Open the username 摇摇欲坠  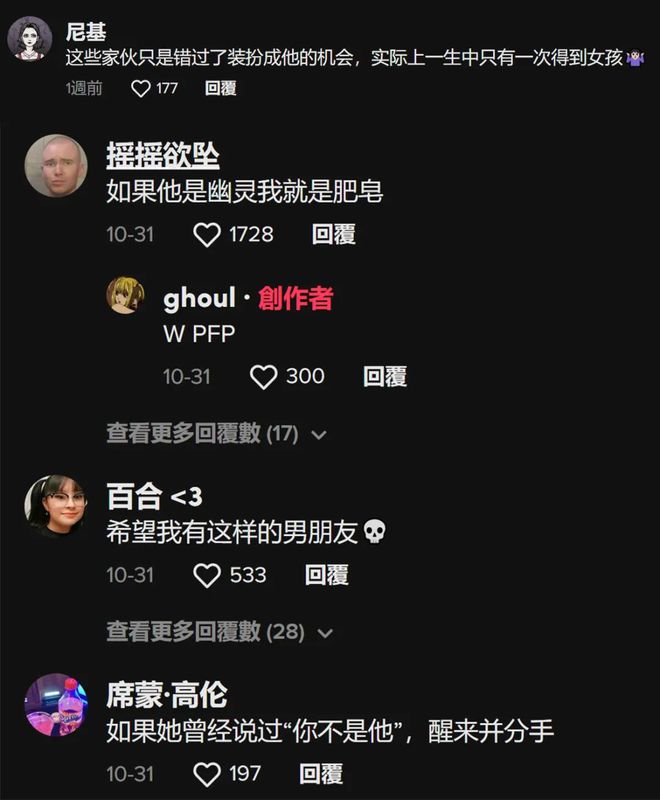pyautogui.click(x=163, y=156)
